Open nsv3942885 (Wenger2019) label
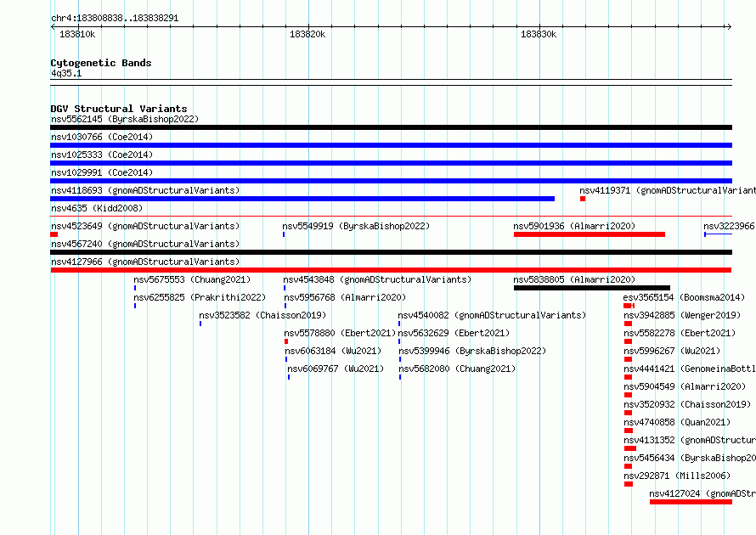This screenshot has width=756, height=535. coord(682,315)
